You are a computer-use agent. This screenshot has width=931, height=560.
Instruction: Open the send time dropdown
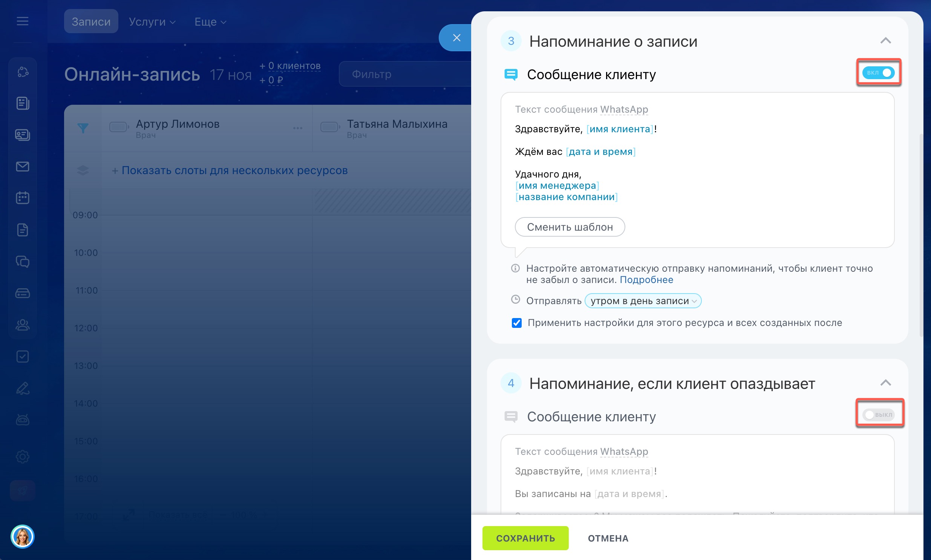coord(643,301)
